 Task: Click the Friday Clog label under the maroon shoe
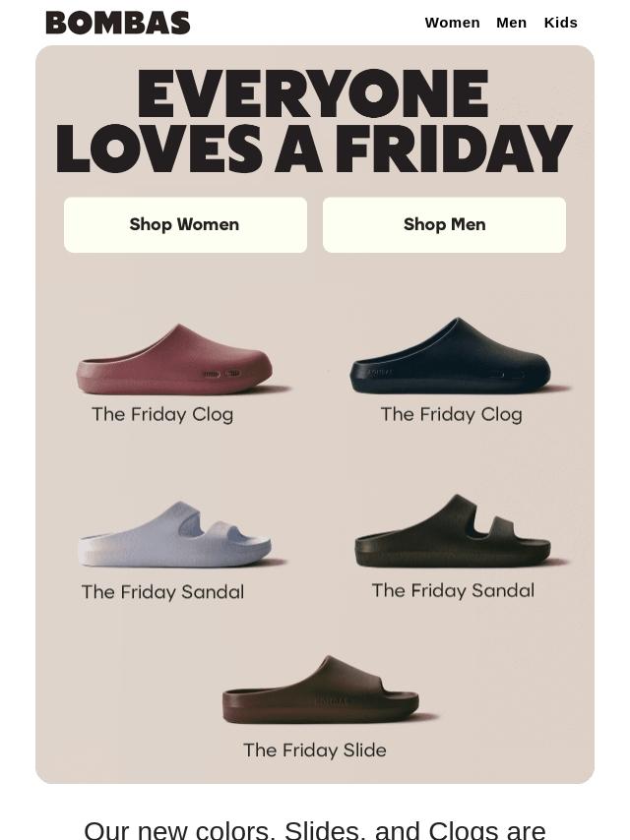coord(162,414)
